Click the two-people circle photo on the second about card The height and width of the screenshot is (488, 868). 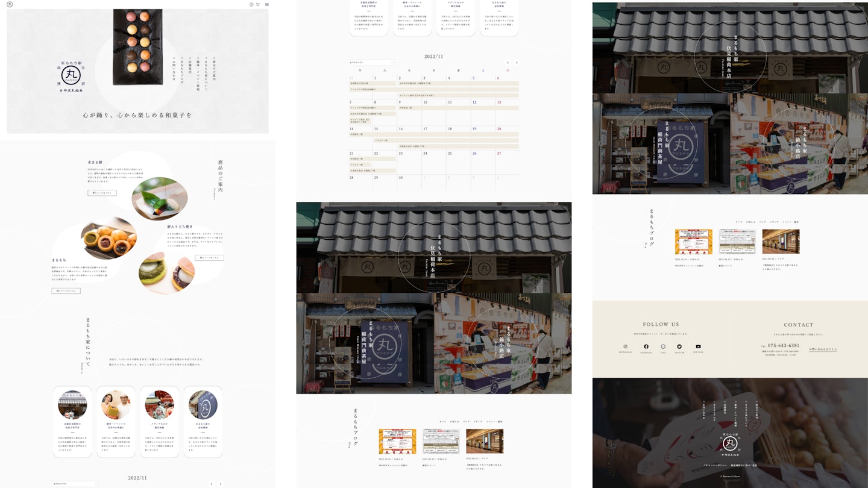(116, 405)
